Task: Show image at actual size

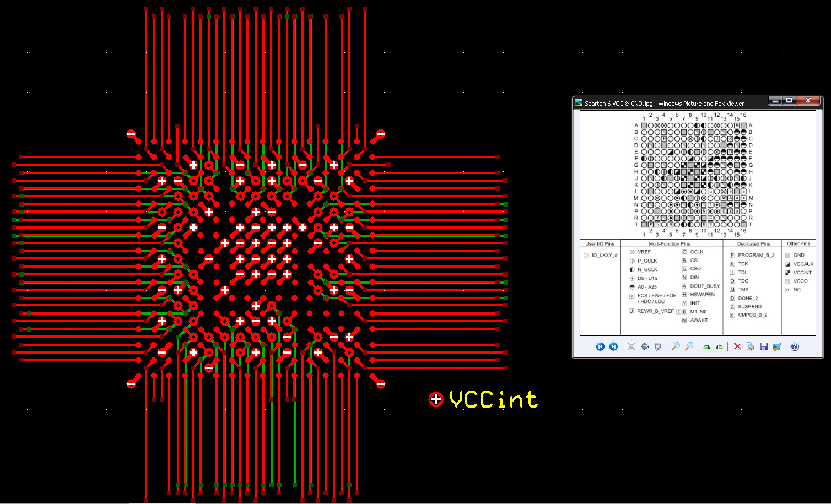Action: [x=645, y=346]
